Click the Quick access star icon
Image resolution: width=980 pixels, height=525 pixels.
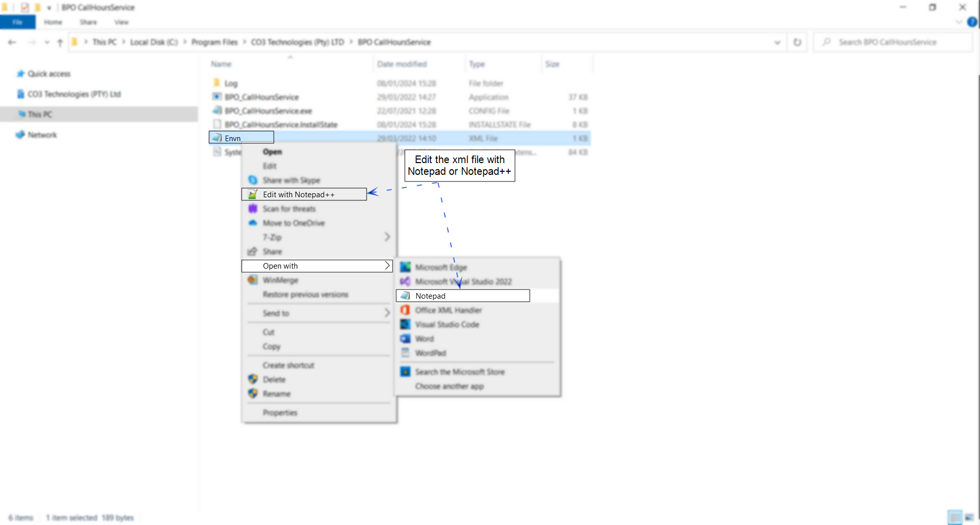(x=20, y=74)
